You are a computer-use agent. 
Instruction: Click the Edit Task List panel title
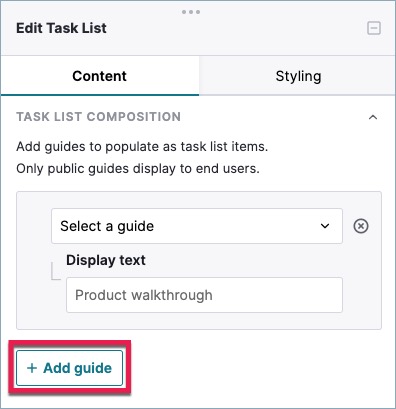61,28
